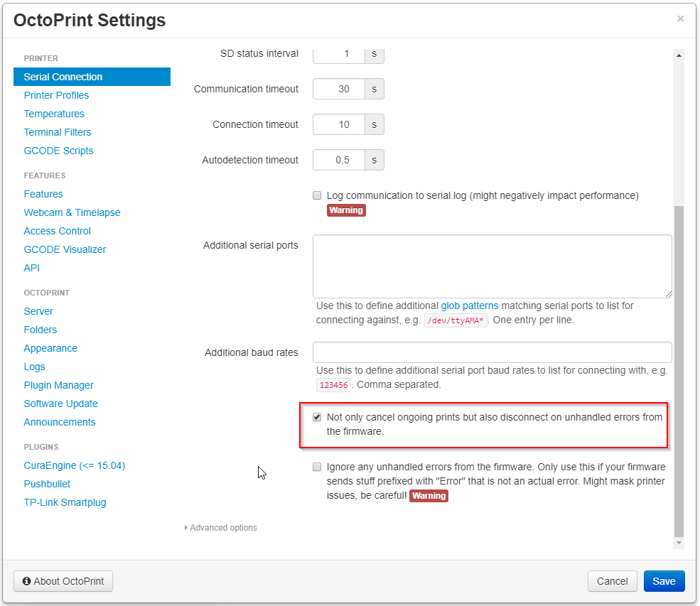Viewport: 700px width, 606px height.
Task: Close the OctoPrint Settings dialog
Action: [x=679, y=19]
